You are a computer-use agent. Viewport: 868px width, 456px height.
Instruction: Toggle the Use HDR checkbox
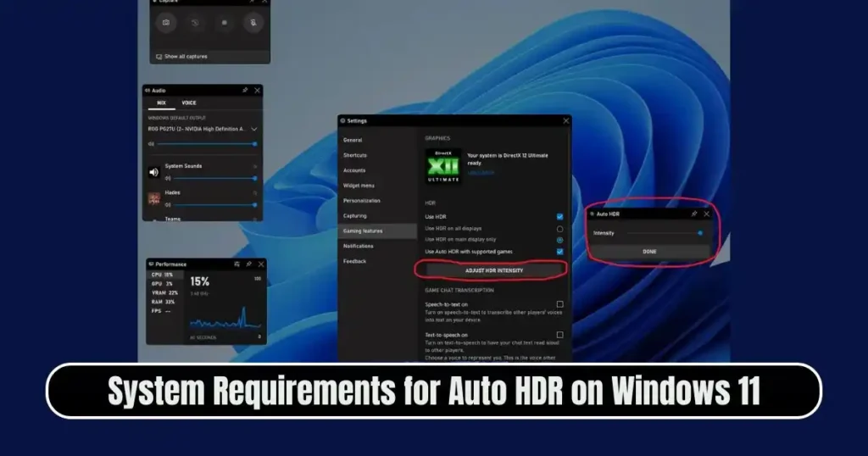(x=559, y=217)
